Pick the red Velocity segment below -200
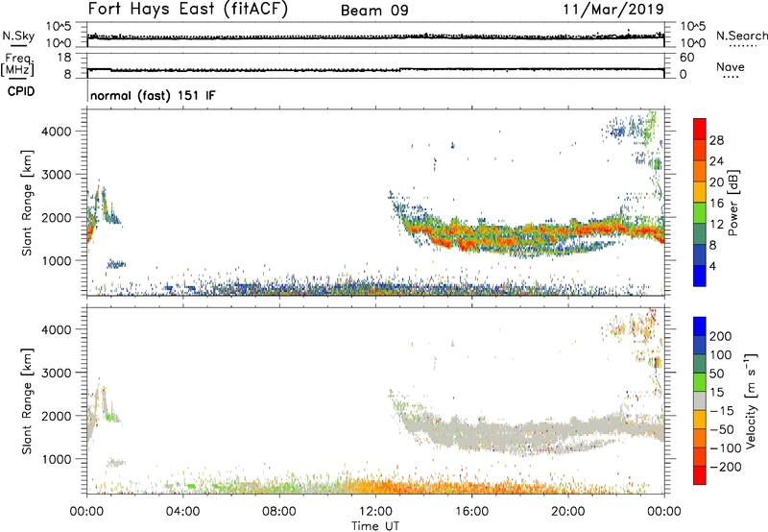Viewport: 768px width, 532px height. tap(700, 475)
